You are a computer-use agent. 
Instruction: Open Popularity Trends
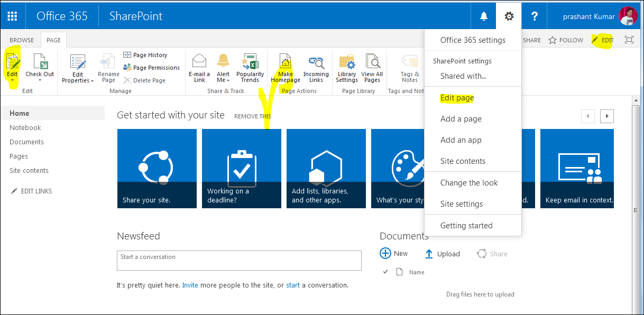coord(250,68)
